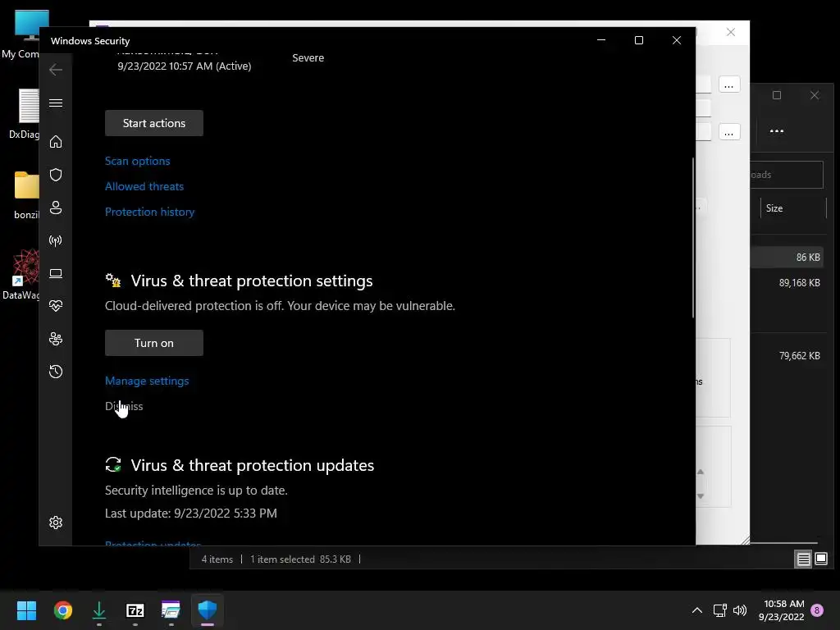
Task: Select the DxDiag desktop file
Action: point(24,113)
